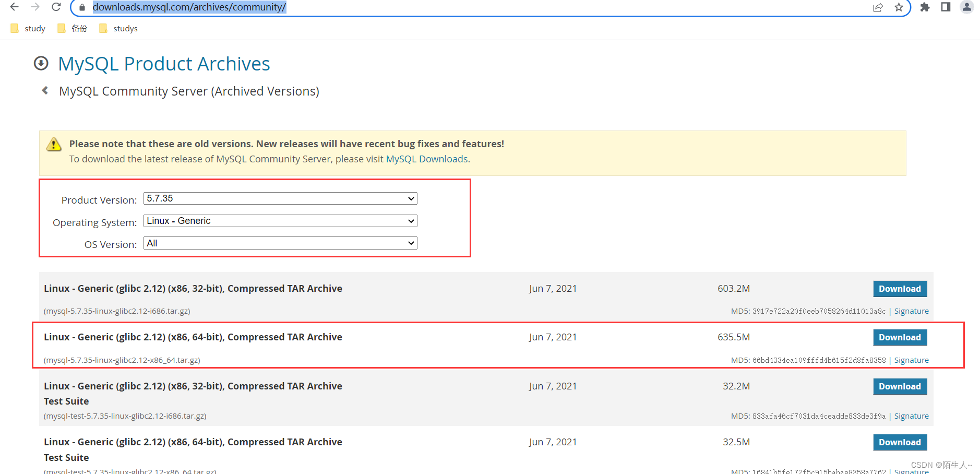Bookmark this page with the star icon
Image resolution: width=980 pixels, height=474 pixels.
[x=899, y=7]
